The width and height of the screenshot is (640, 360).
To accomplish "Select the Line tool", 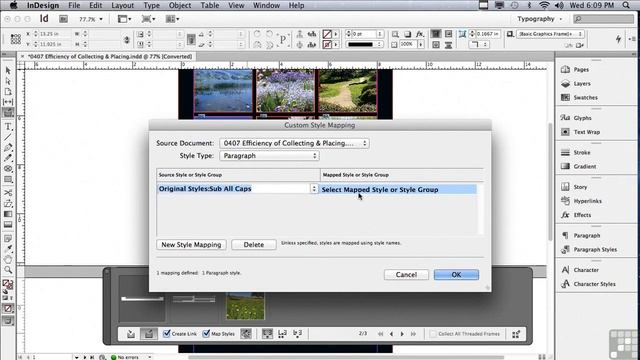I will coord(8,137).
